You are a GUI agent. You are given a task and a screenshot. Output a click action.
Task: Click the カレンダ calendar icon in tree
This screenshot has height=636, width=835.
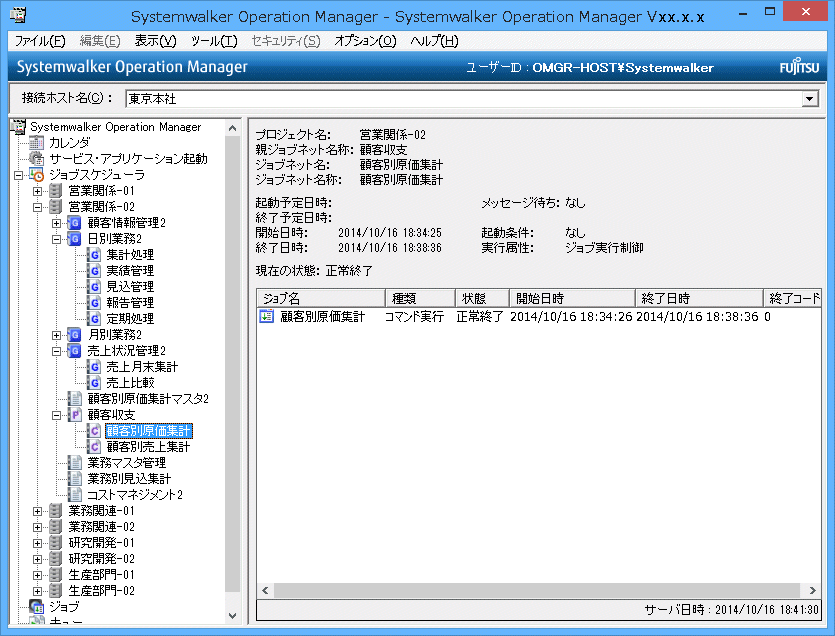pyautogui.click(x=37, y=143)
